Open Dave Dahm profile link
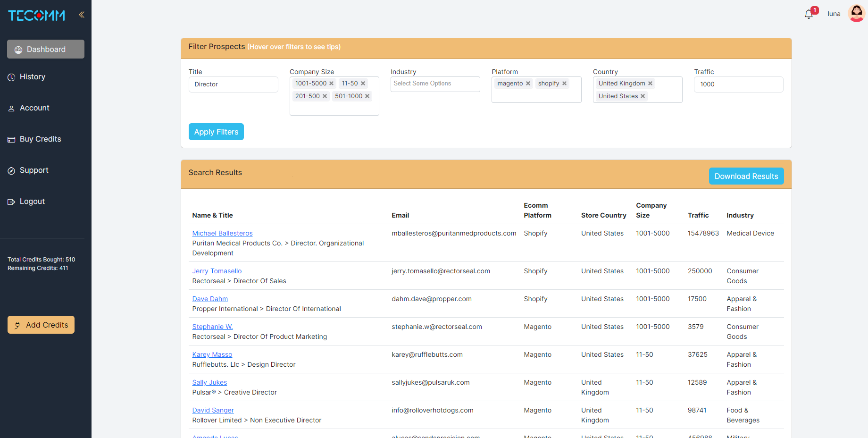 [210, 299]
